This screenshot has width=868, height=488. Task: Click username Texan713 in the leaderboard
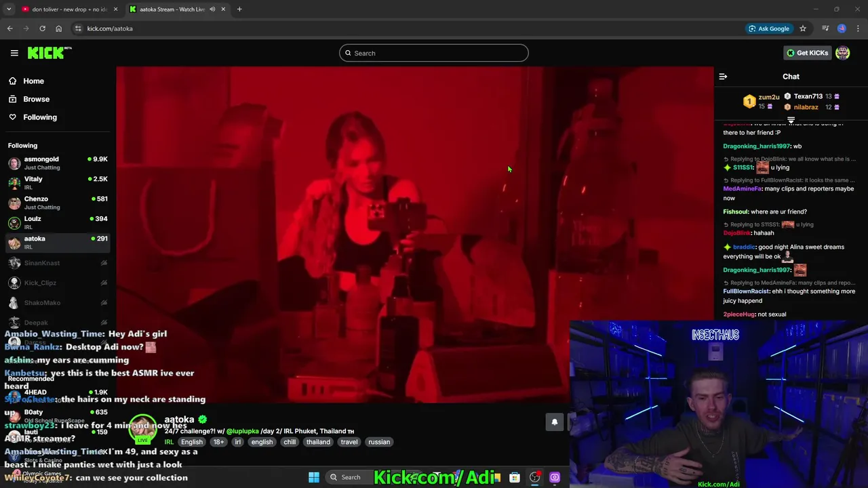[808, 96]
